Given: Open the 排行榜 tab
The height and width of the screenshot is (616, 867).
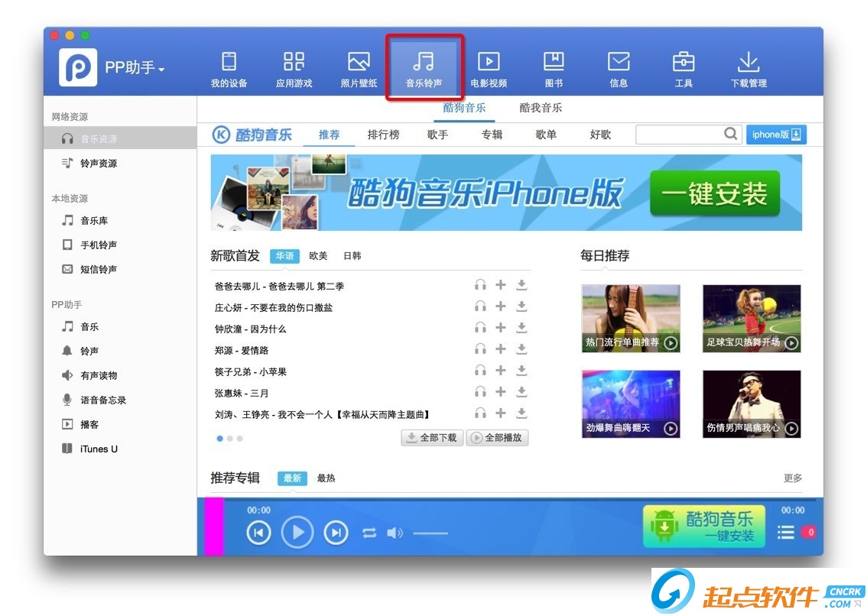Looking at the screenshot, I should coord(383,135).
